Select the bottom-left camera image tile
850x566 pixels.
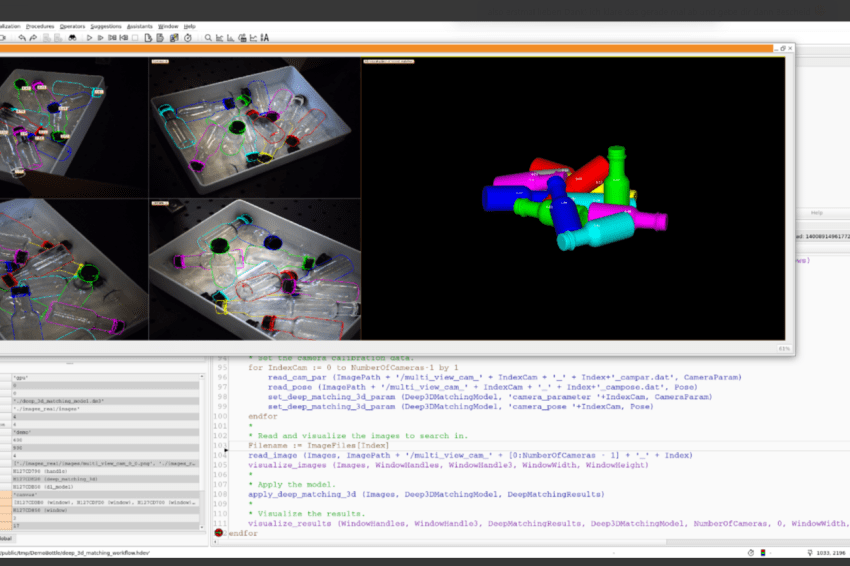click(74, 269)
